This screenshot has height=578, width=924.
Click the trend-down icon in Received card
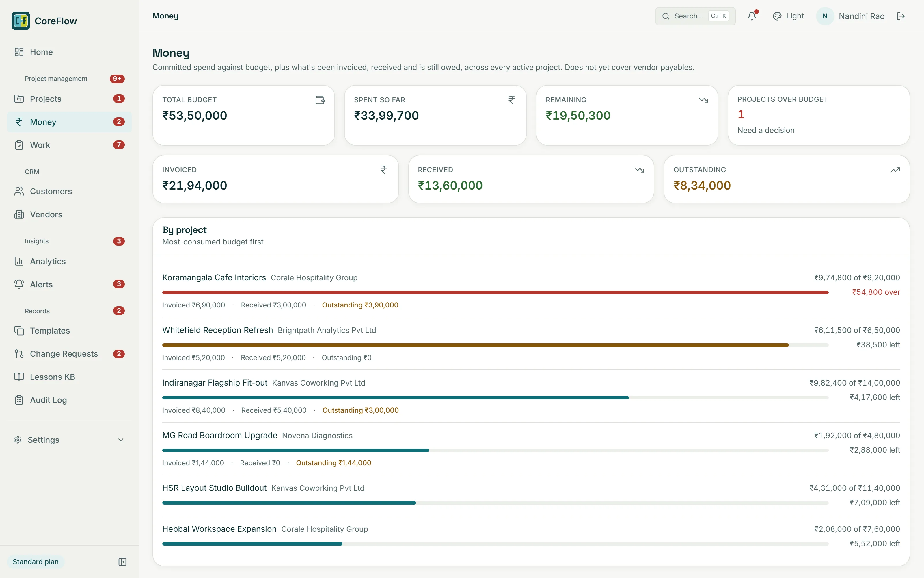640,170
